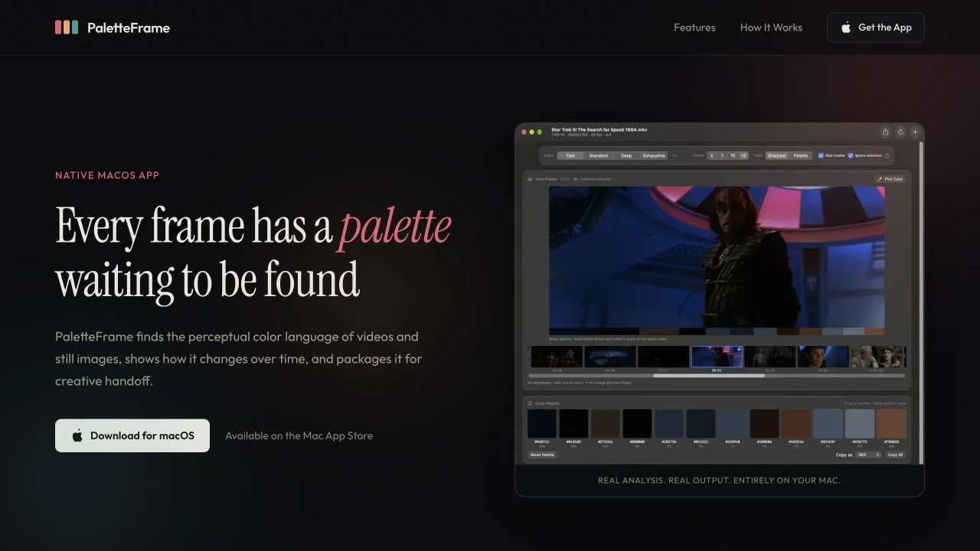Toggle the Ignore Letterbox checkbox

pyautogui.click(x=851, y=155)
